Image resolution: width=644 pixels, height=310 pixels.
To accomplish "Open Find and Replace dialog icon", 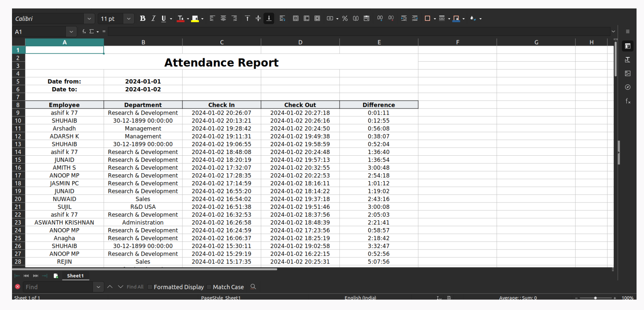I will point(253,287).
